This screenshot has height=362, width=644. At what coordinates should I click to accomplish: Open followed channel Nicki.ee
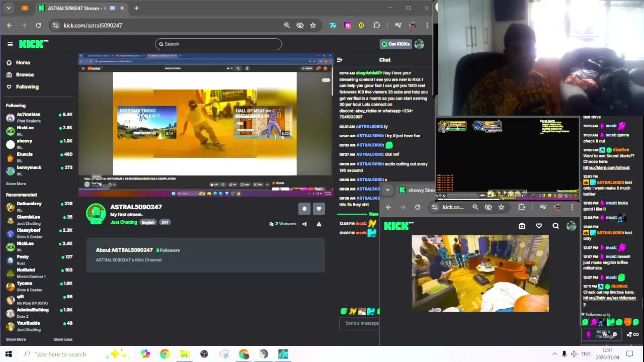(x=39, y=130)
